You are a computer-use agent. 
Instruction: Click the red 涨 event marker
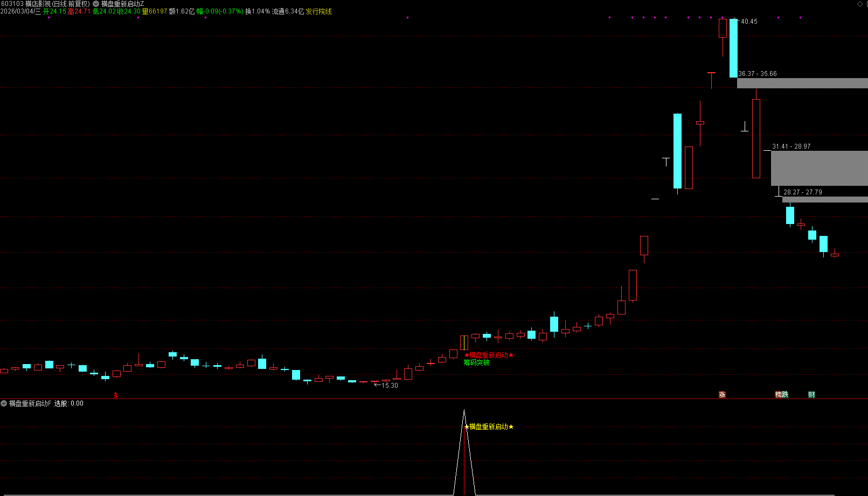722,395
